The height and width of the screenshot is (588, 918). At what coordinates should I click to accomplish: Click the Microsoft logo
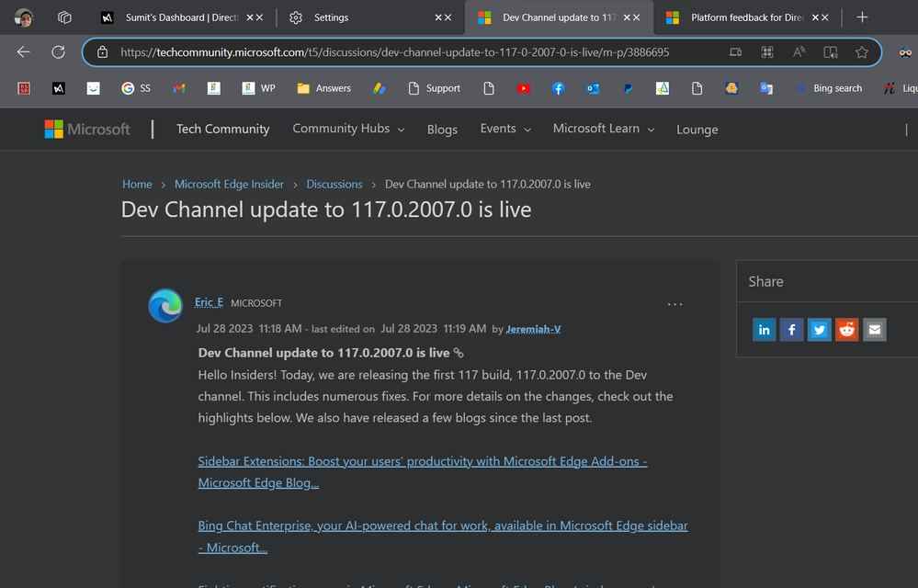[87, 129]
